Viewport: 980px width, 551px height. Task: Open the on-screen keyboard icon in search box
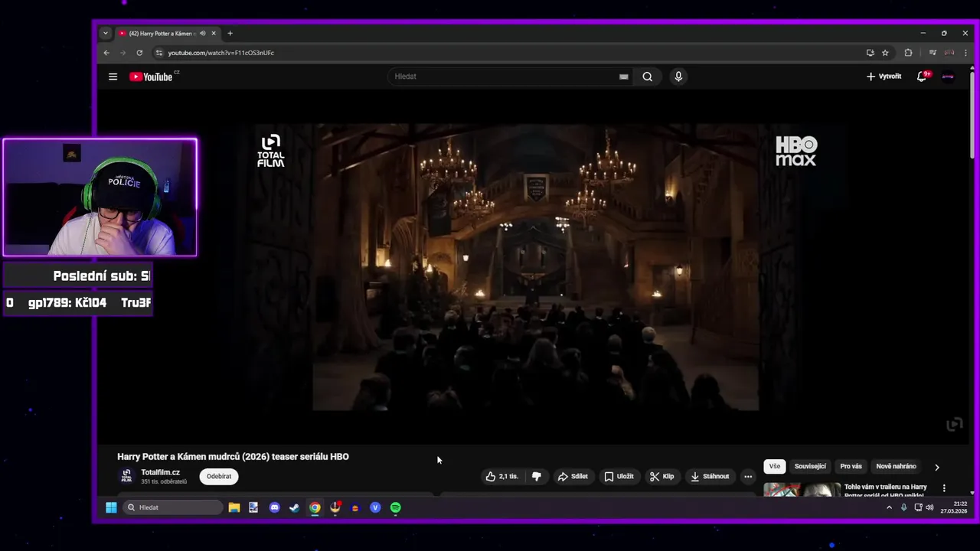(624, 77)
